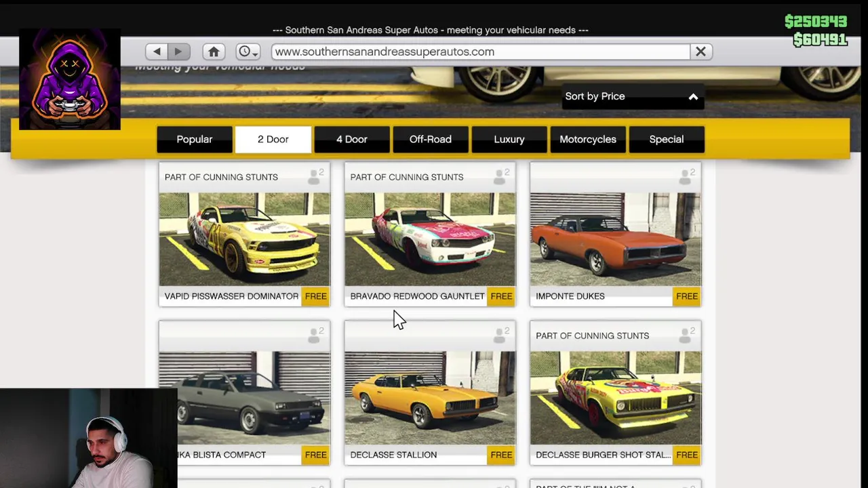868x488 pixels.
Task: Click the streamer webcam overlay
Action: coord(89,438)
